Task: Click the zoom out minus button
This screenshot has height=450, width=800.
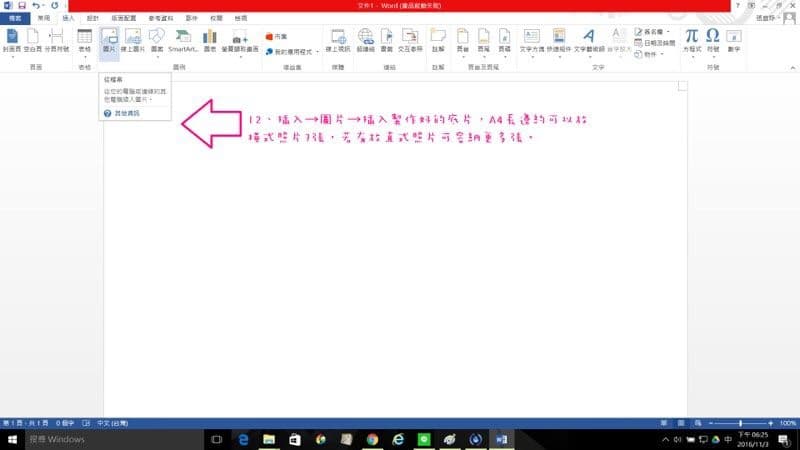Action: [x=711, y=423]
